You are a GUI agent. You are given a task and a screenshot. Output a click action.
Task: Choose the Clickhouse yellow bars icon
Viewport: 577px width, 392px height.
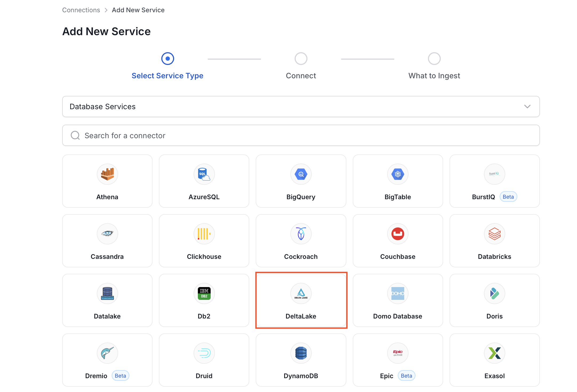click(x=204, y=234)
